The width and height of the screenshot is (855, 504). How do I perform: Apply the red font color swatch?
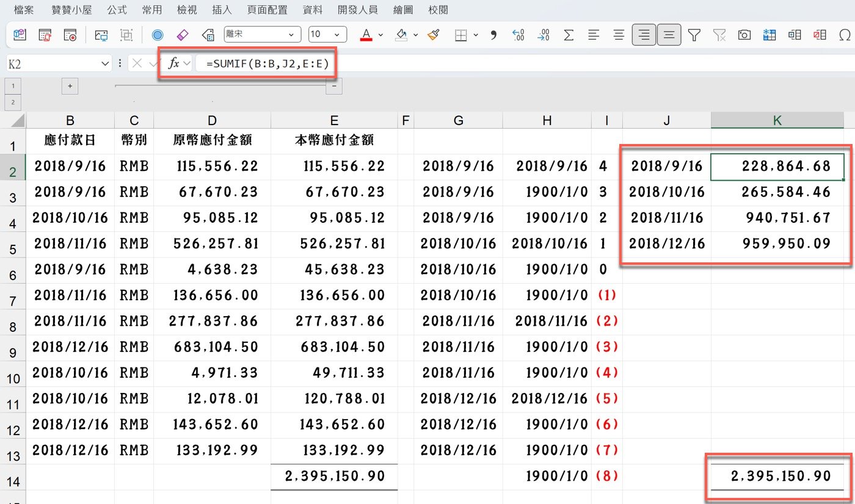tap(366, 35)
